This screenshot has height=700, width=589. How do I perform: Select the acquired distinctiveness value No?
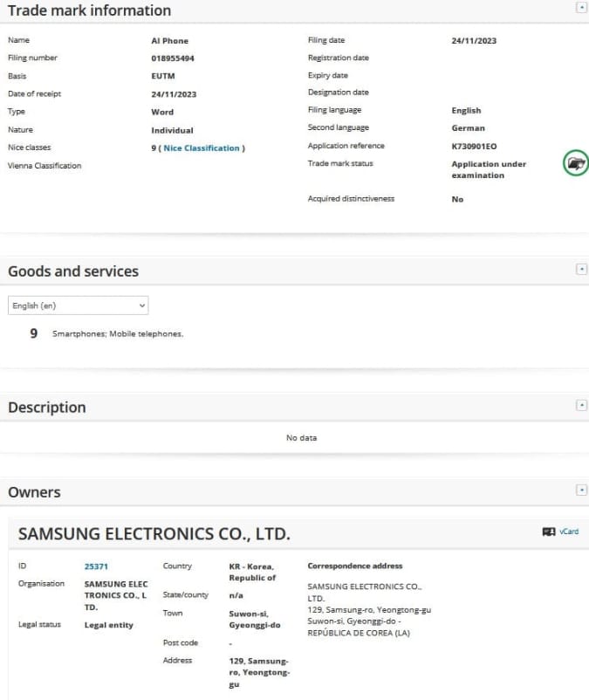457,199
